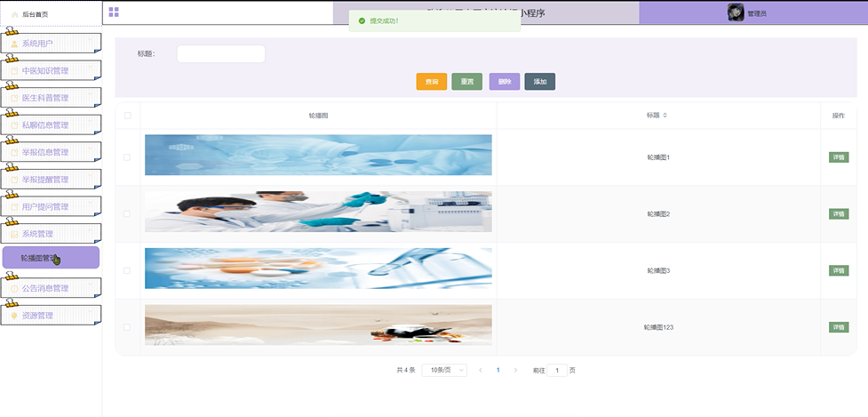Click the image icon beside 系统管理

(14, 234)
